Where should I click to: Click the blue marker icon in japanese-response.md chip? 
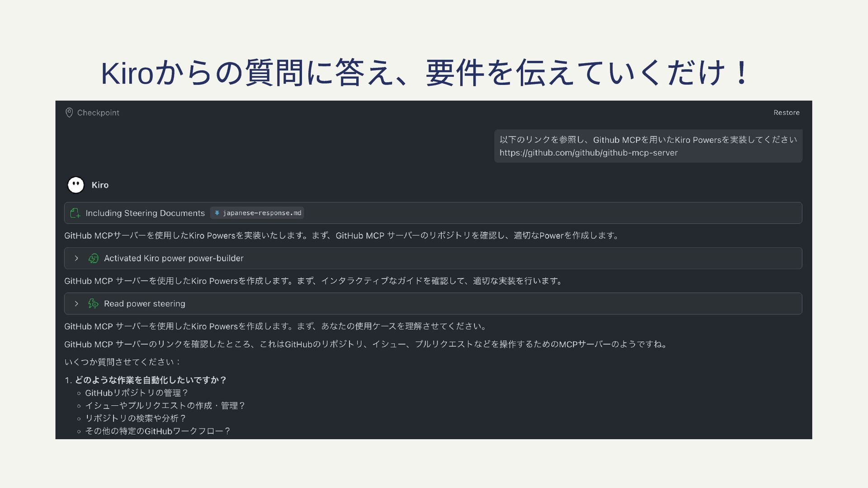(217, 213)
